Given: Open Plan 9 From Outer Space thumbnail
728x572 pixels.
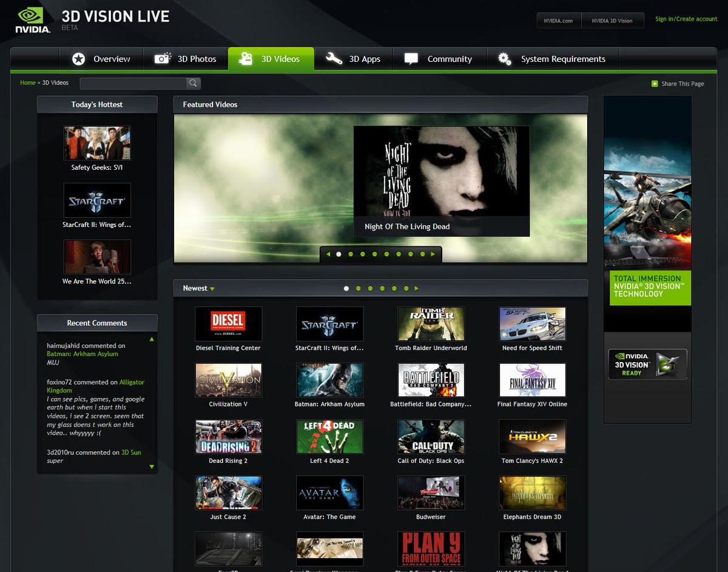Looking at the screenshot, I should click(431, 549).
